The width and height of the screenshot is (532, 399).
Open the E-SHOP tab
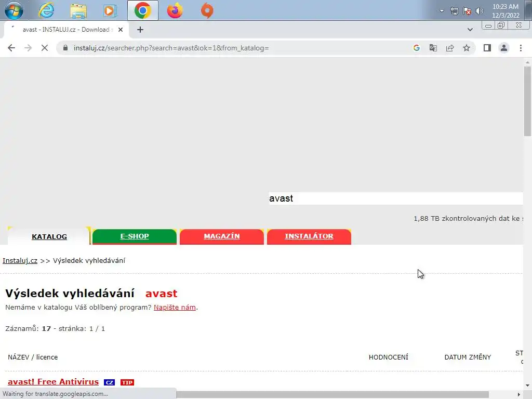[135, 236]
